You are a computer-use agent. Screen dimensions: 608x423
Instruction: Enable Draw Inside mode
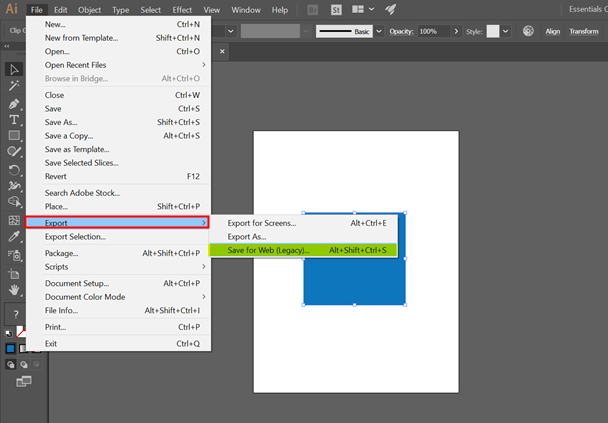tap(36, 364)
